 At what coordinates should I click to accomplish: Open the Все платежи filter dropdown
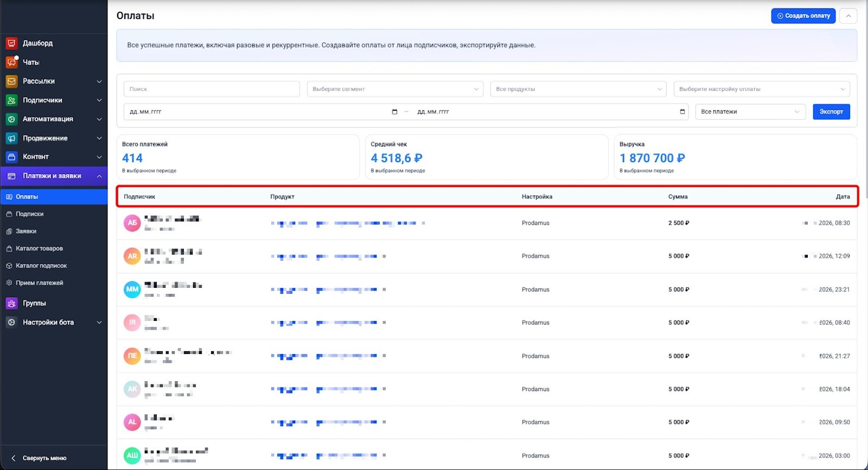(x=750, y=112)
